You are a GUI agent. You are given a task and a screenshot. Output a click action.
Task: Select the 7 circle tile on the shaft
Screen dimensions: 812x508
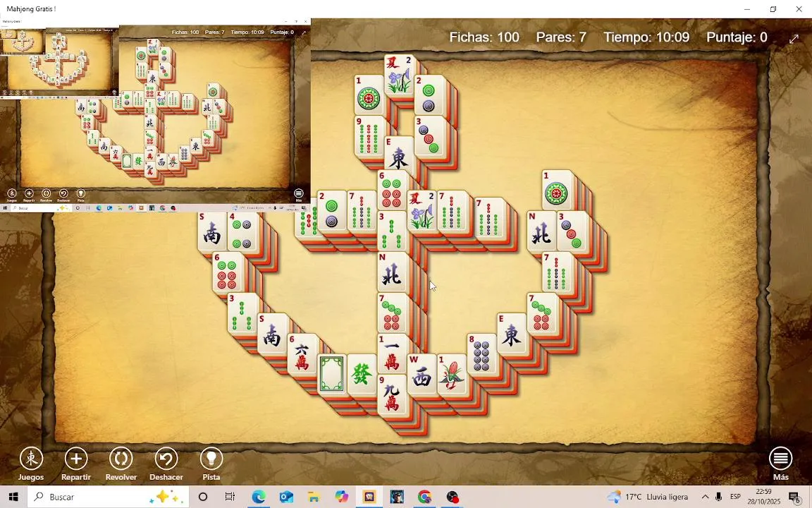pyautogui.click(x=392, y=313)
